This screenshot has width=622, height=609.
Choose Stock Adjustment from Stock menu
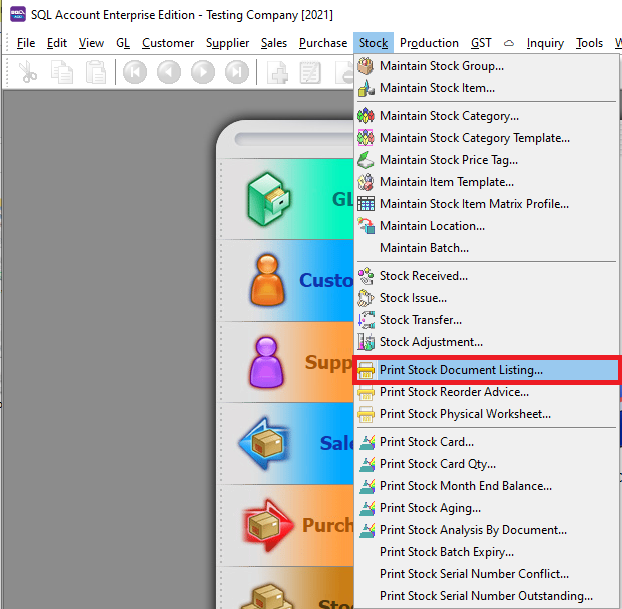tap(430, 342)
